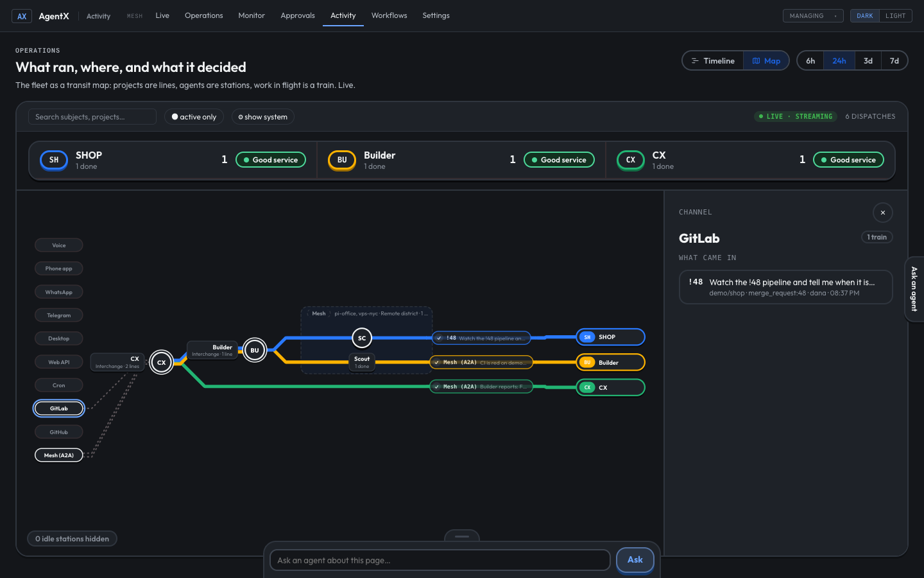Open the Monitor tab
The width and height of the screenshot is (924, 578).
pos(252,15)
